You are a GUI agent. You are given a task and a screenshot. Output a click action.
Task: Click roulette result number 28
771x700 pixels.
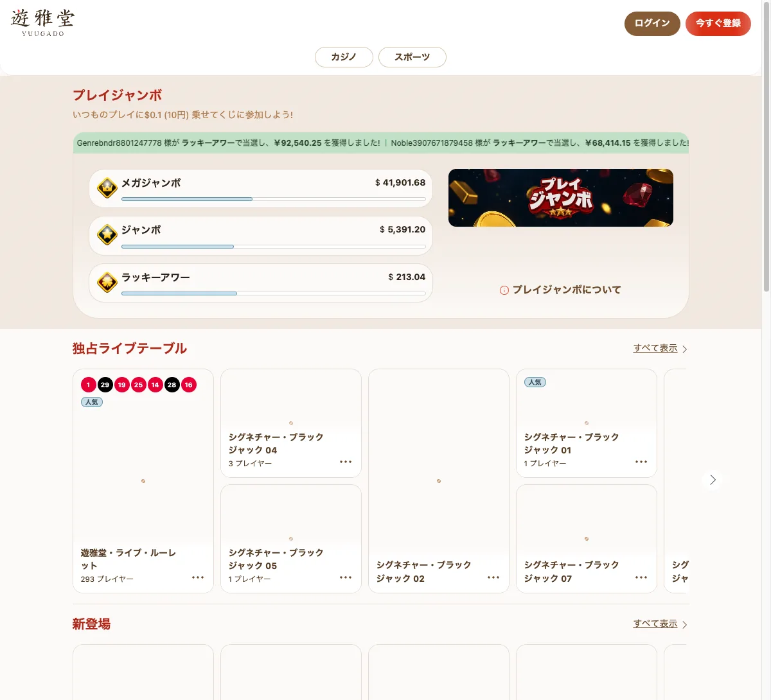tap(172, 385)
